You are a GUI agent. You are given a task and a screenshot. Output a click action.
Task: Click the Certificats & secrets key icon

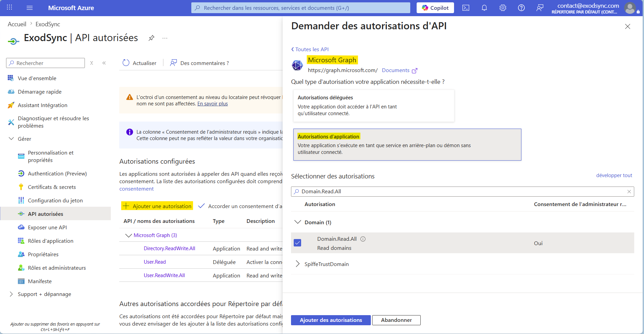21,187
